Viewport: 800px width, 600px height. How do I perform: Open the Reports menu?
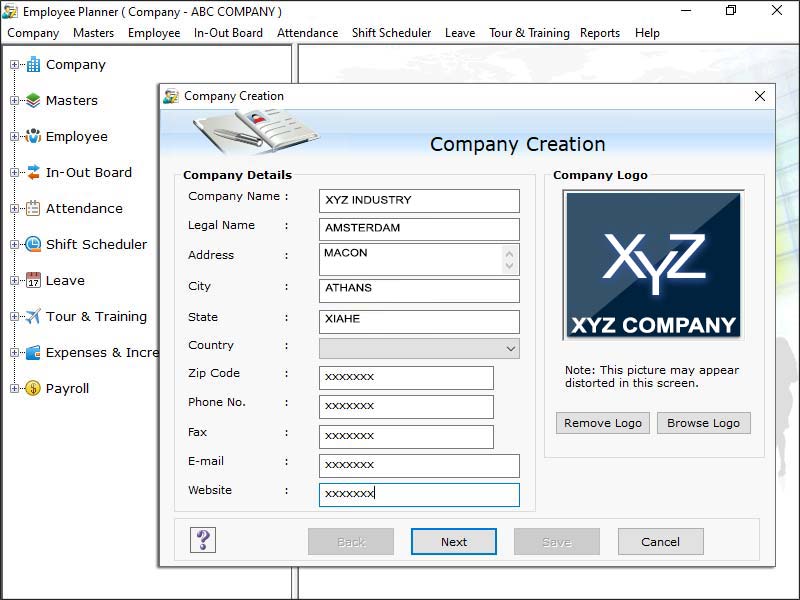pyautogui.click(x=600, y=32)
